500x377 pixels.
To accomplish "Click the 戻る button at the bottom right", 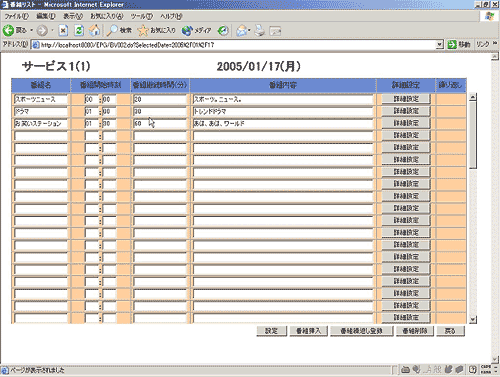I will tap(450, 331).
